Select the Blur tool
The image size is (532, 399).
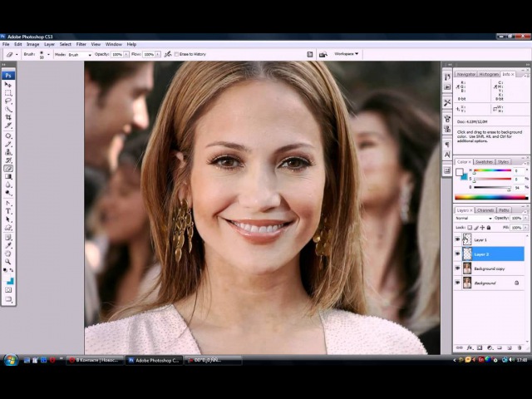point(8,185)
